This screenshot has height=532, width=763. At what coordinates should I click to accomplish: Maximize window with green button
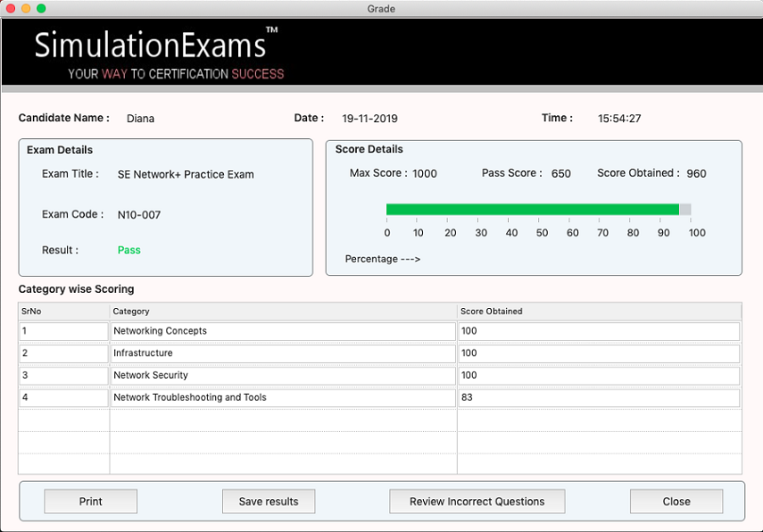[41, 8]
